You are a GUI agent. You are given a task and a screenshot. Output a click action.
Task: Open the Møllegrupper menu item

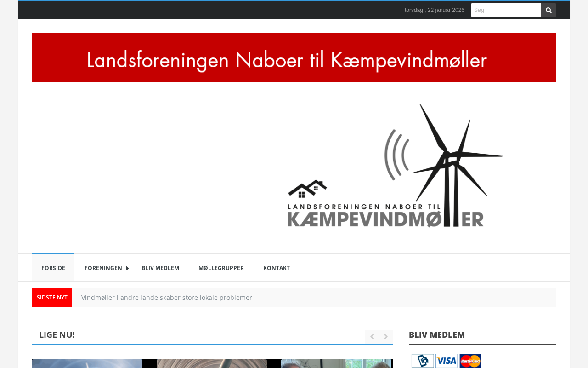click(221, 268)
